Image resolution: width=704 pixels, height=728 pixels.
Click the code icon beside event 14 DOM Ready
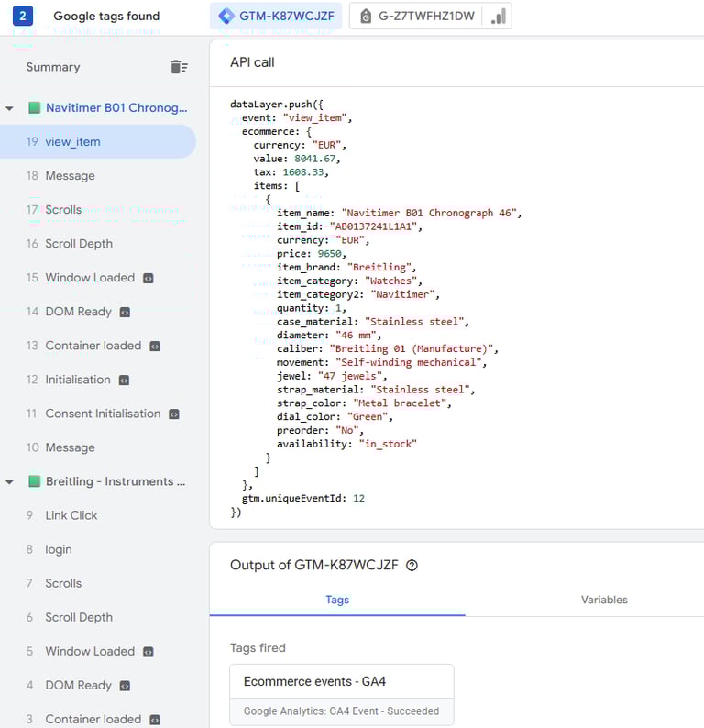(x=125, y=312)
